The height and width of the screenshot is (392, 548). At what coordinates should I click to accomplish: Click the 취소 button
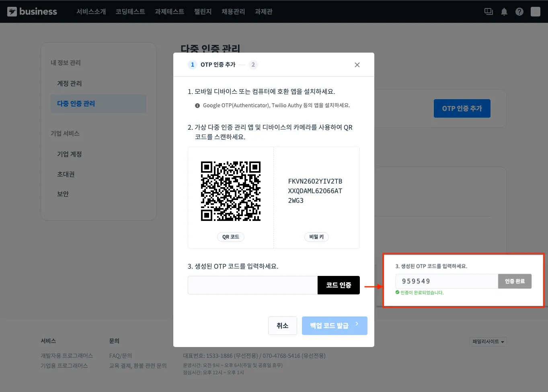click(283, 326)
